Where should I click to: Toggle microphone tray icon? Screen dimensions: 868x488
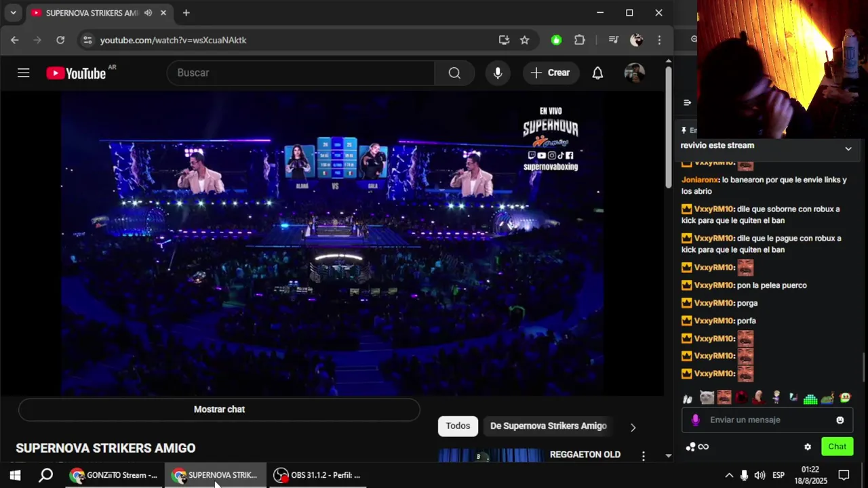744,475
